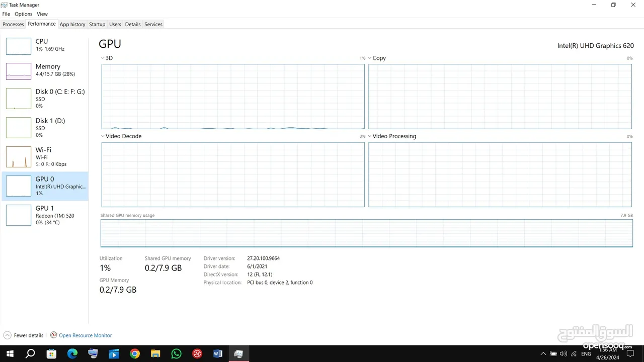Image resolution: width=644 pixels, height=362 pixels.
Task: Click Fewer details button
Action: (x=24, y=335)
